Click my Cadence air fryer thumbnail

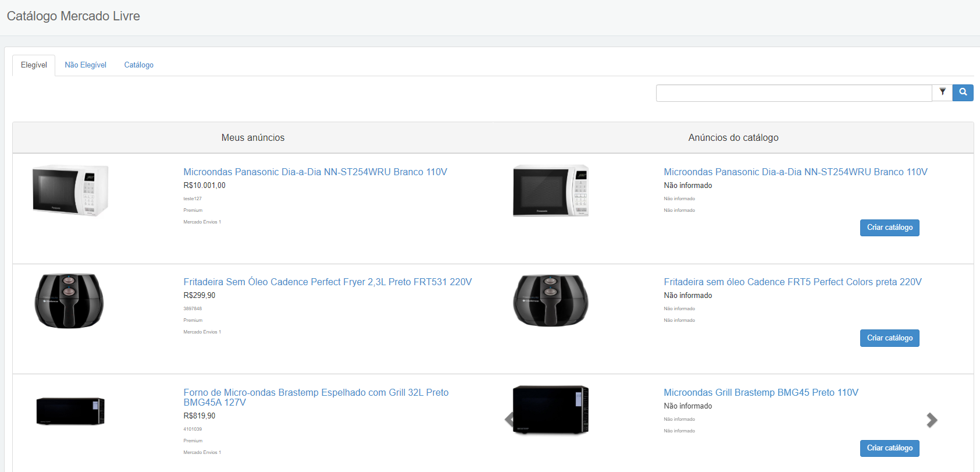[x=69, y=301]
